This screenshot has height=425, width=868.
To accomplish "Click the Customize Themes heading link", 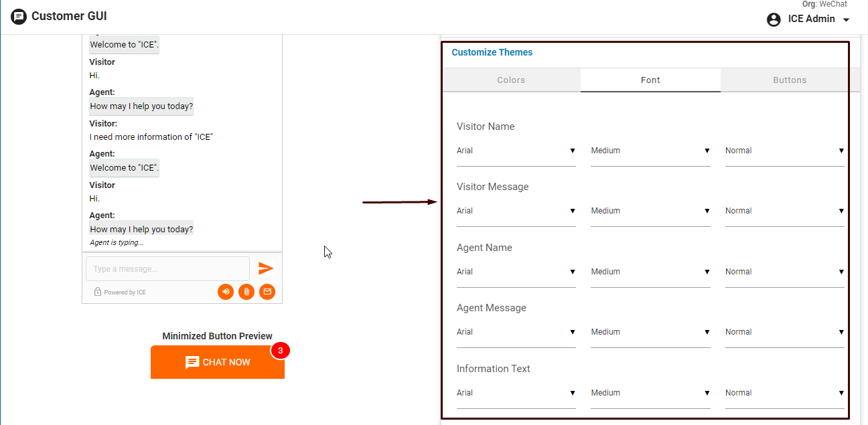I will (x=492, y=52).
